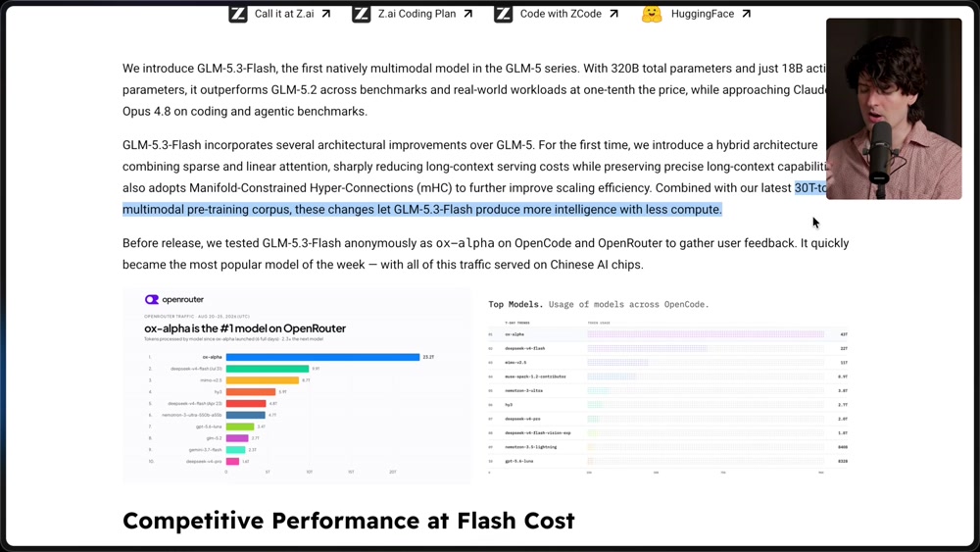Click the deepseek-v4-flash-vision-exp row
The image size is (980, 552).
tap(668, 432)
